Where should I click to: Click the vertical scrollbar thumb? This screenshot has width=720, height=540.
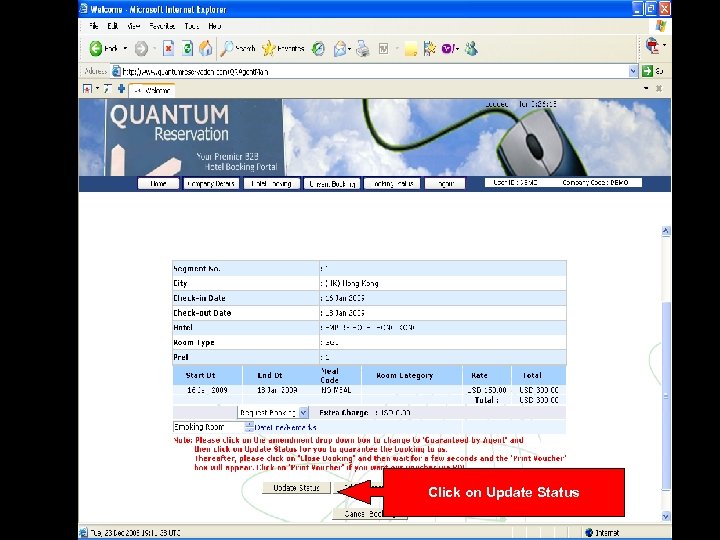point(666,395)
